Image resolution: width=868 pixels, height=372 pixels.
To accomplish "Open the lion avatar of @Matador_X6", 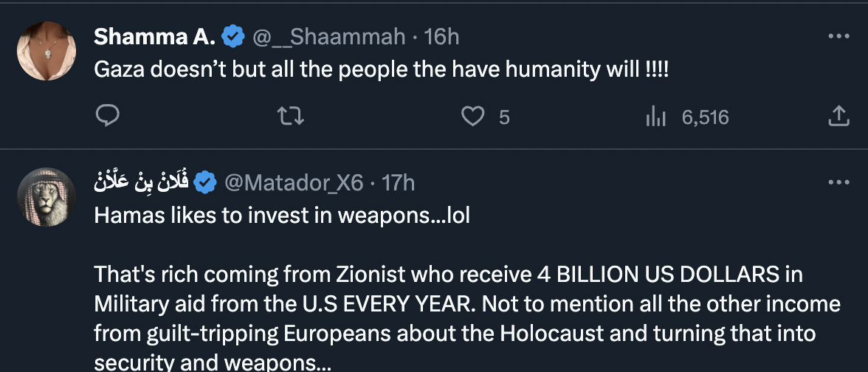I will (47, 198).
